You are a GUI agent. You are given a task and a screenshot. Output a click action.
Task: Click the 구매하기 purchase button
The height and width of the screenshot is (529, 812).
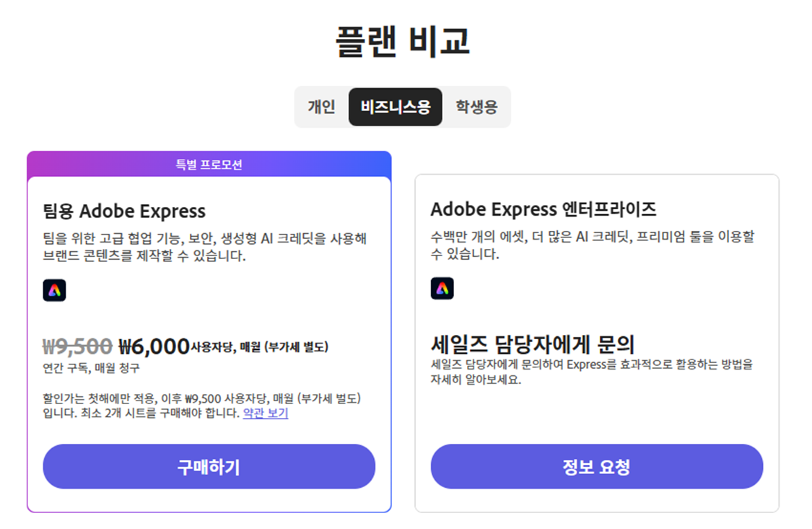click(x=209, y=467)
